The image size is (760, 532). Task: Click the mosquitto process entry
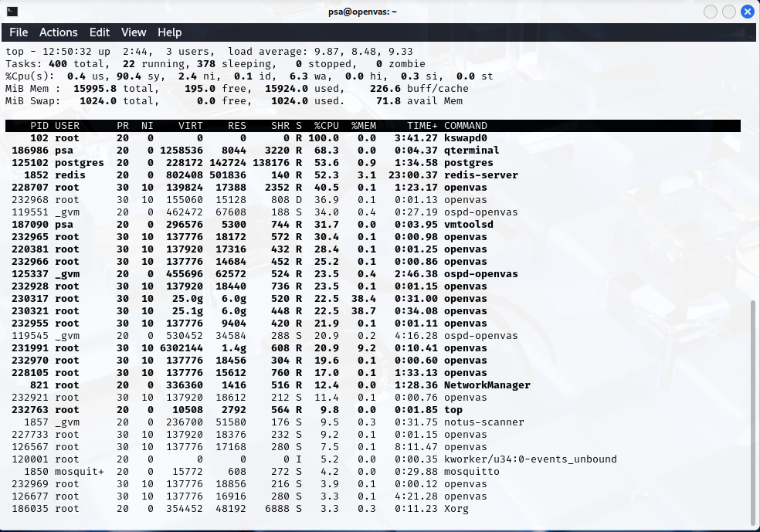(x=472, y=472)
